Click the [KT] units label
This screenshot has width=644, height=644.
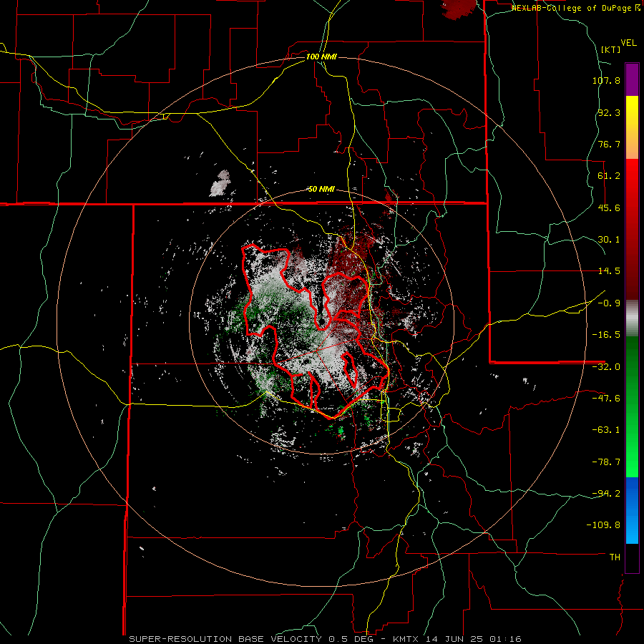[x=611, y=49]
